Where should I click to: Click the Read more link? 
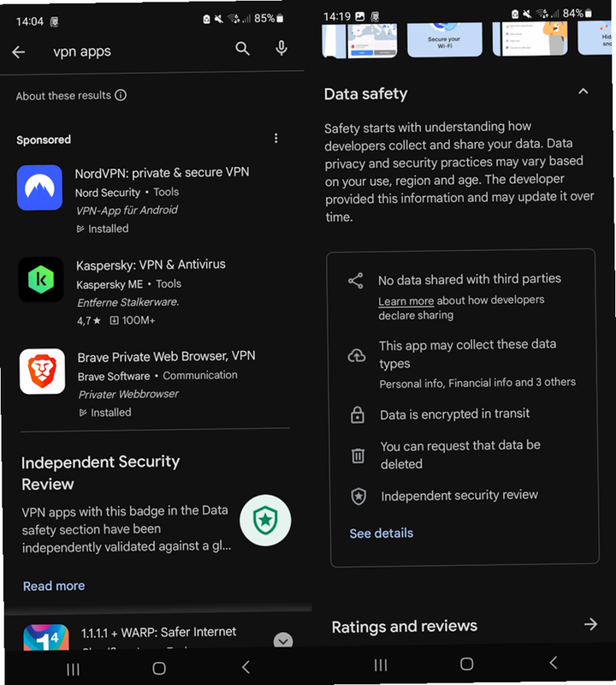click(x=54, y=586)
